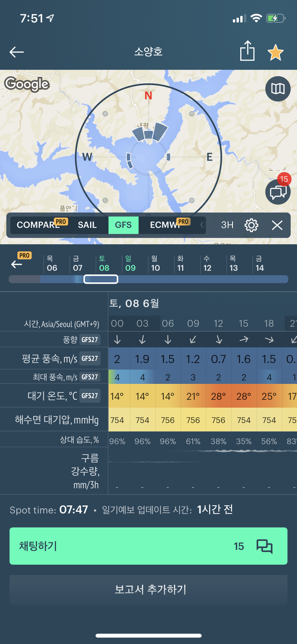Open the GFS27 wind direction model selector

coord(90,340)
